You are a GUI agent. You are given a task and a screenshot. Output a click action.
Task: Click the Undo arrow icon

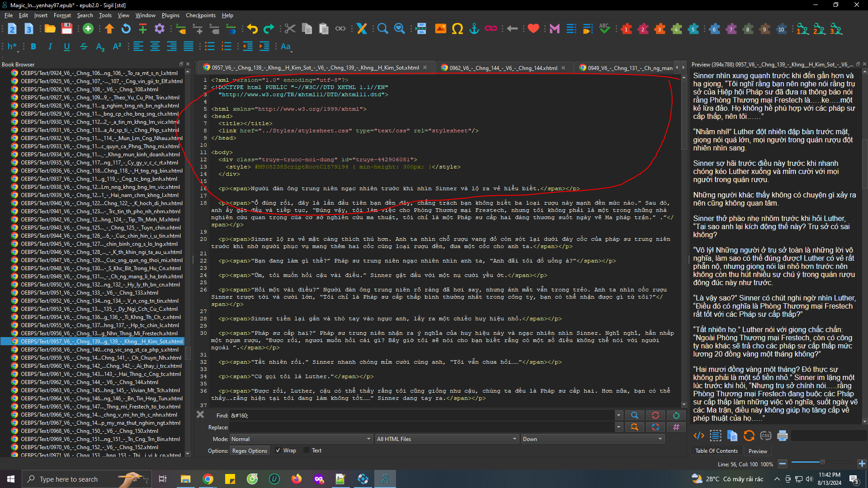pos(252,29)
